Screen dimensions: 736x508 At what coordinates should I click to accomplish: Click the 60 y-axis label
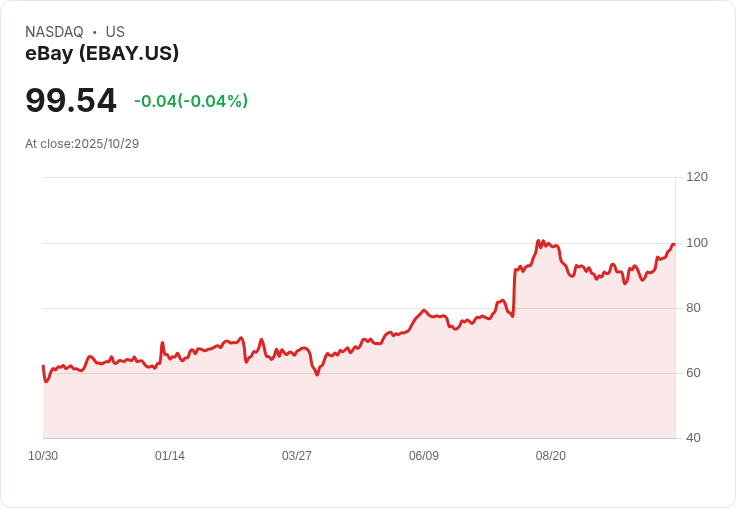pos(693,373)
